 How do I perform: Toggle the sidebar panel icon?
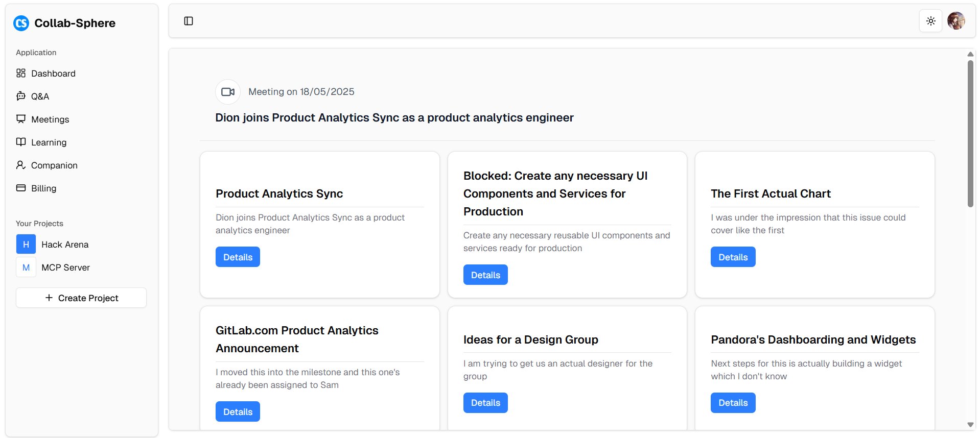coord(189,21)
